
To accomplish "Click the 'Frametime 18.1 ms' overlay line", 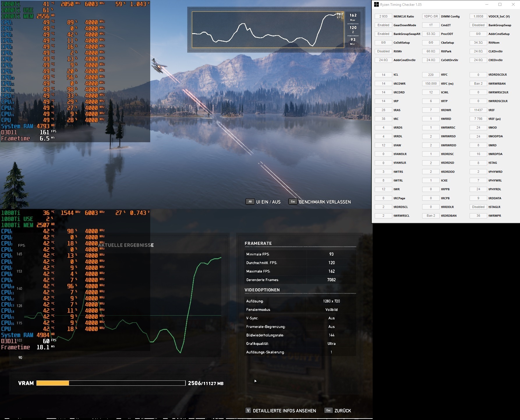I will coord(28,347).
